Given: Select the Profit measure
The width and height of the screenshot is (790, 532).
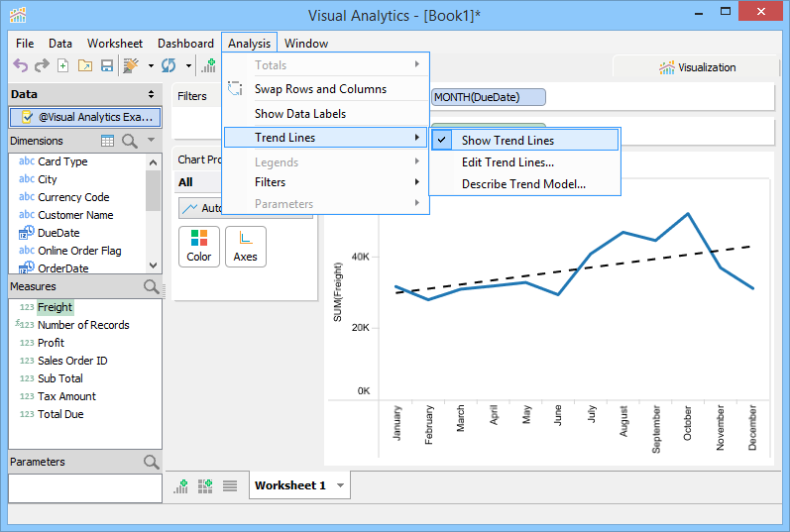Looking at the screenshot, I should pos(51,343).
